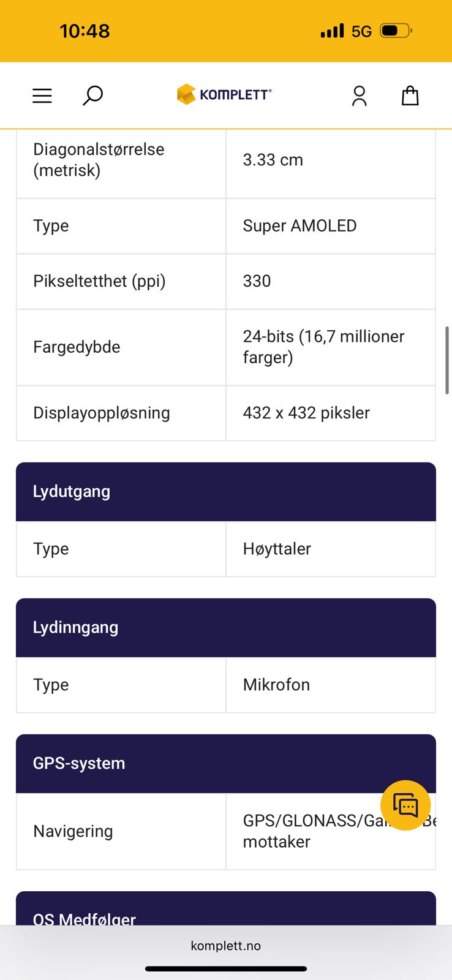Open the shopping bag cart
452x980 pixels.
[410, 96]
